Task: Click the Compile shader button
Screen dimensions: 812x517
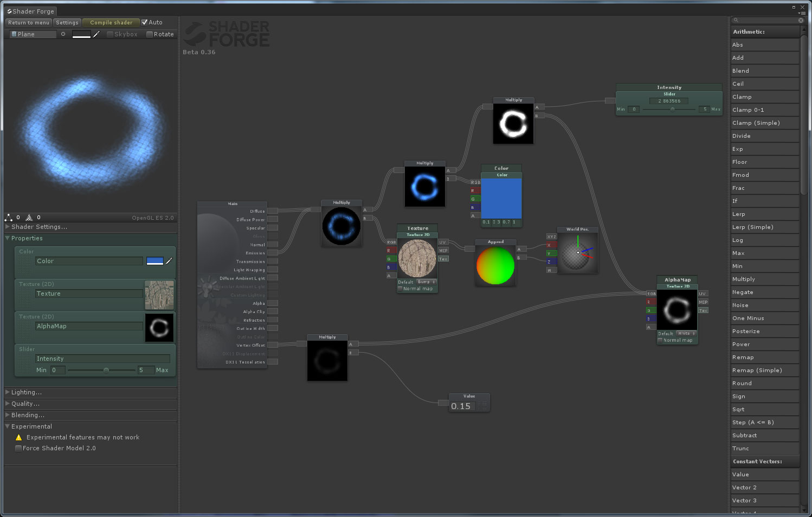Action: pyautogui.click(x=111, y=22)
